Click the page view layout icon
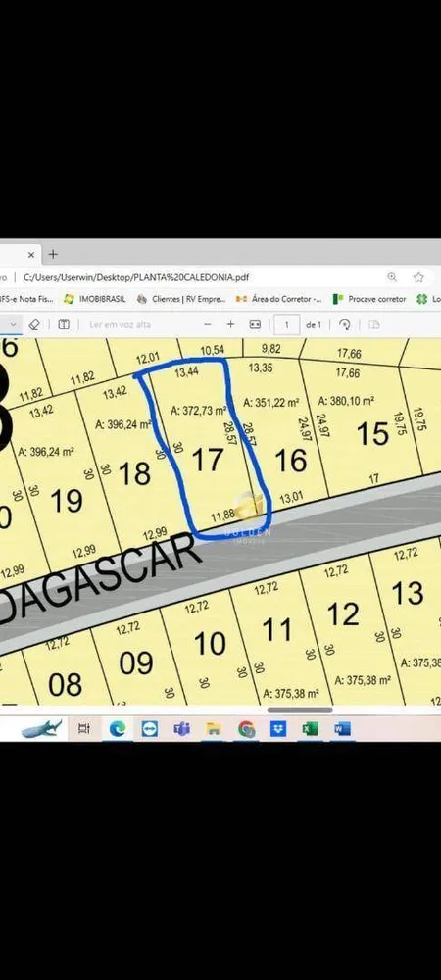 (374, 324)
